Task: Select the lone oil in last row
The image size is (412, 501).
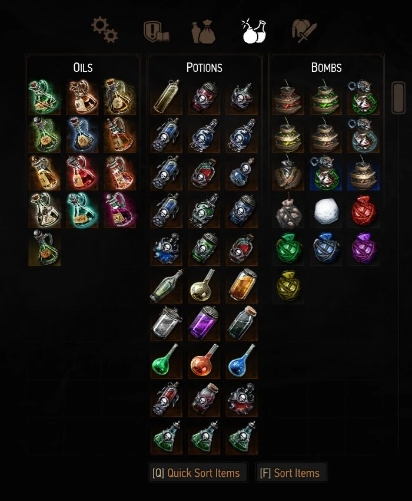Action: [x=45, y=248]
